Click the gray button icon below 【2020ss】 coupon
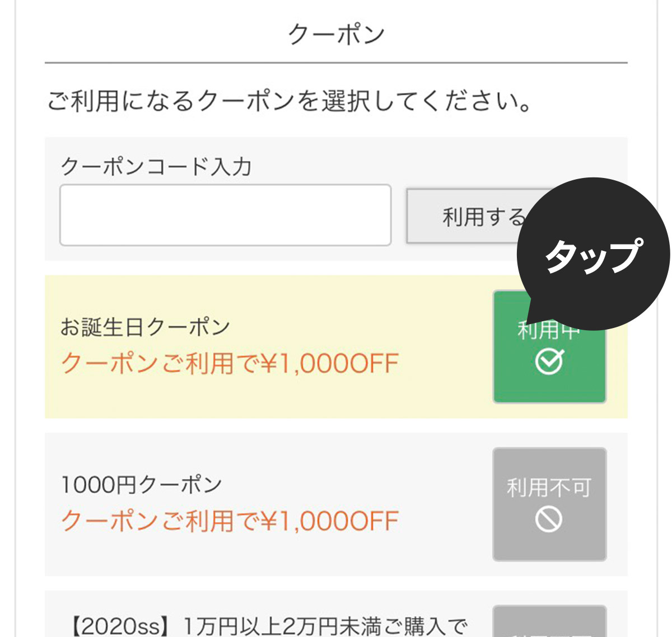Screen dimensions: 672x637 tap(549, 627)
